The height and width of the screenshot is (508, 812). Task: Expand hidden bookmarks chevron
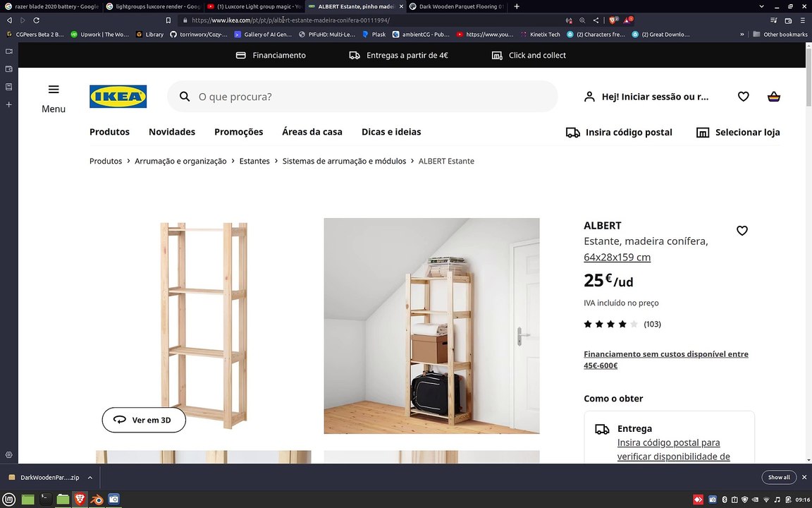[x=742, y=34]
